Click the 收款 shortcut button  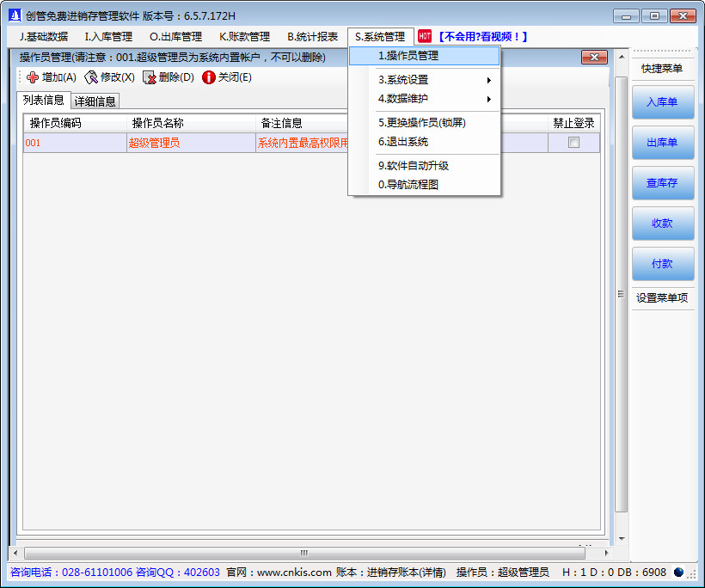[x=663, y=223]
